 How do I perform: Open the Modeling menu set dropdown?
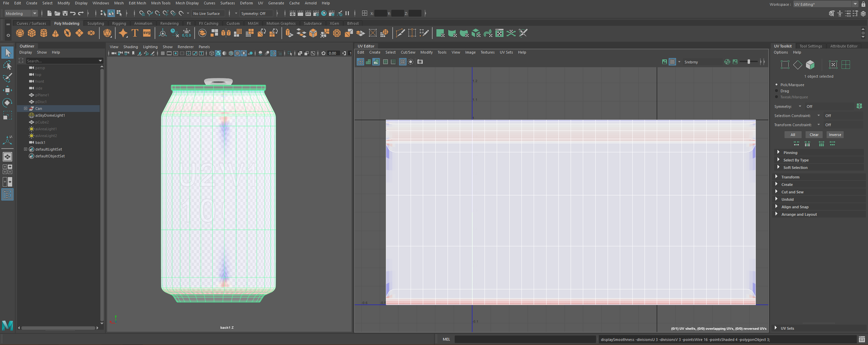point(21,14)
